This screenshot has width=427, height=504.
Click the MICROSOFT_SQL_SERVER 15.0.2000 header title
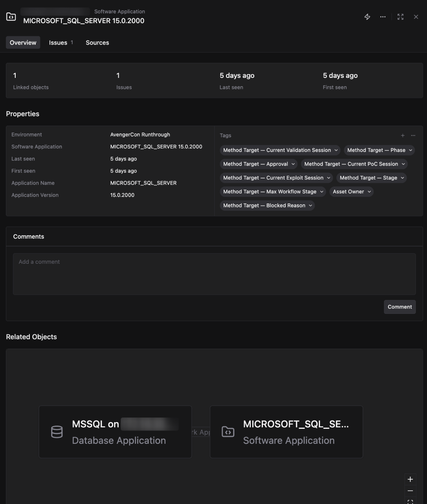coord(84,21)
